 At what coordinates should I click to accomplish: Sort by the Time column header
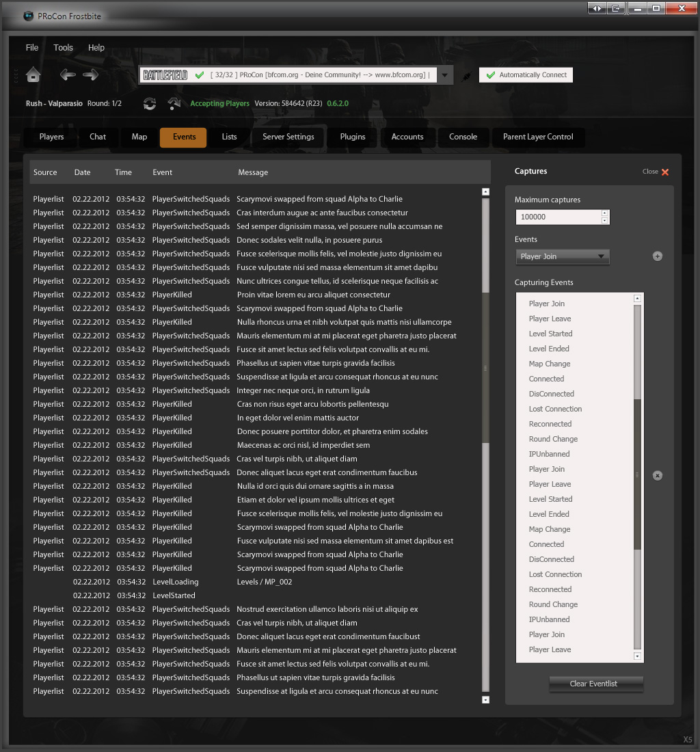123,172
